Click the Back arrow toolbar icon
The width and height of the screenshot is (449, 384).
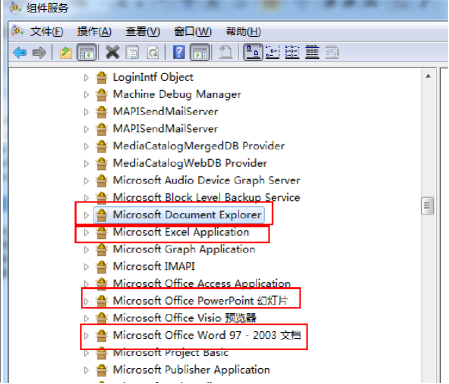tap(20, 53)
